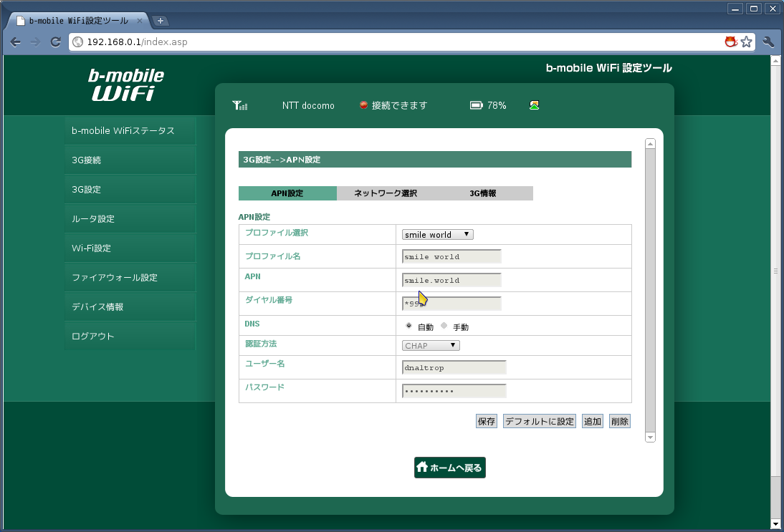Click the b-mobile WiFi 設定ツール title

click(608, 68)
